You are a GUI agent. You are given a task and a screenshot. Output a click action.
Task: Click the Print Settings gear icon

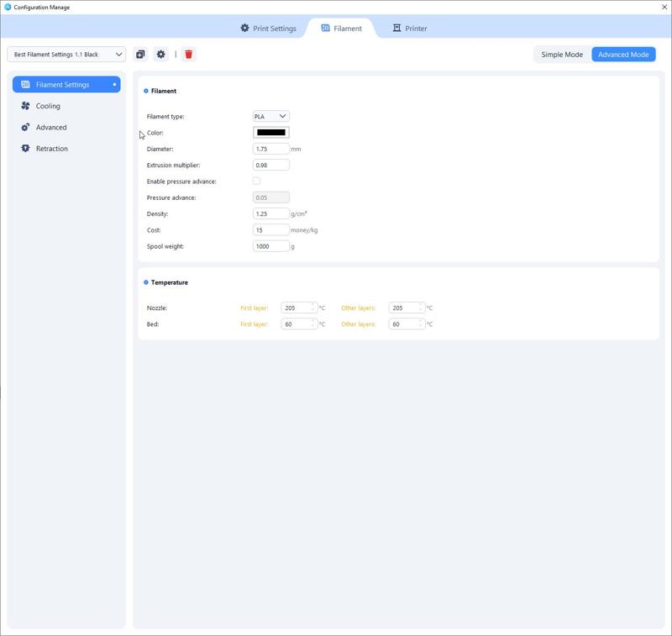(244, 28)
